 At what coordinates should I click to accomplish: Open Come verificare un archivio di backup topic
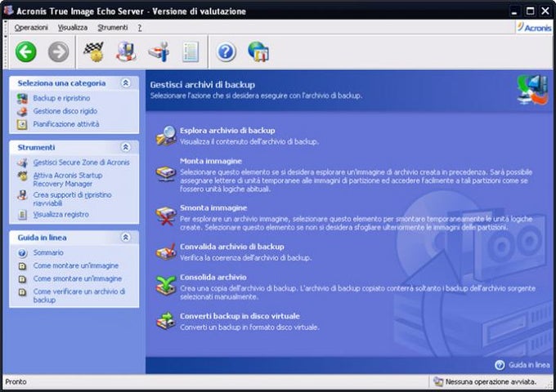coord(79,296)
